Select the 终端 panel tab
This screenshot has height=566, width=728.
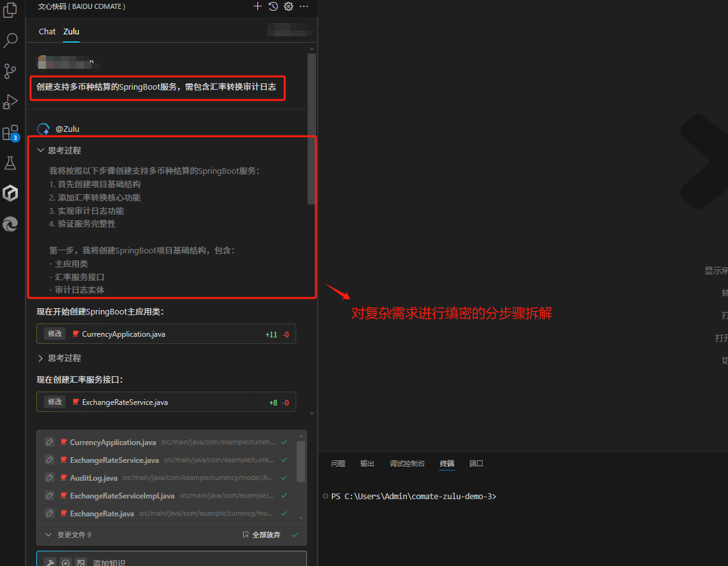pyautogui.click(x=447, y=463)
